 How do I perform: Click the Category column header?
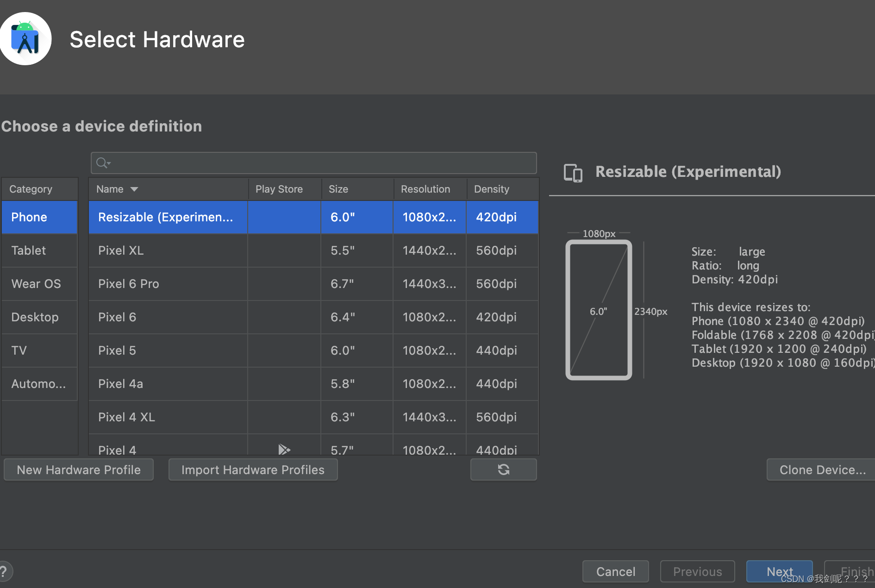(x=39, y=189)
